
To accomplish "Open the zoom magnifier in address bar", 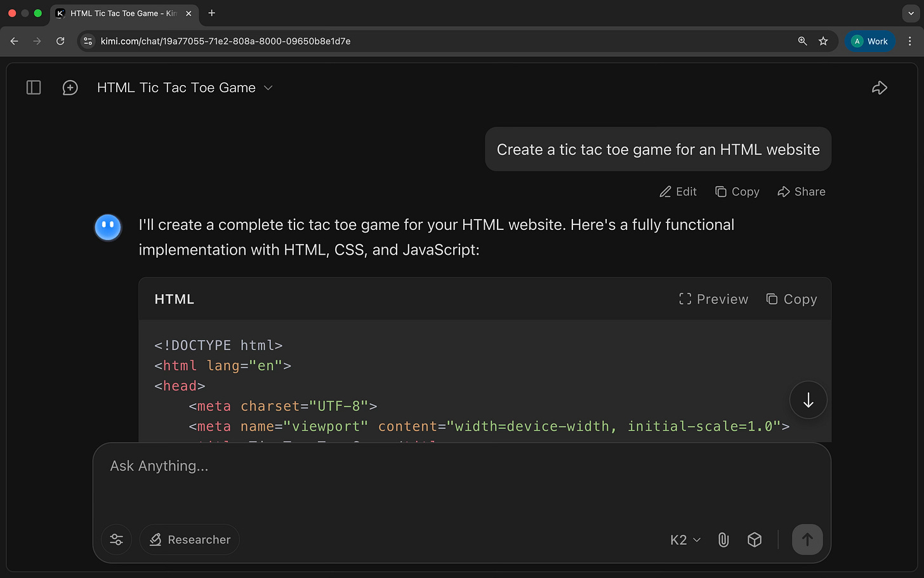I will 802,41.
